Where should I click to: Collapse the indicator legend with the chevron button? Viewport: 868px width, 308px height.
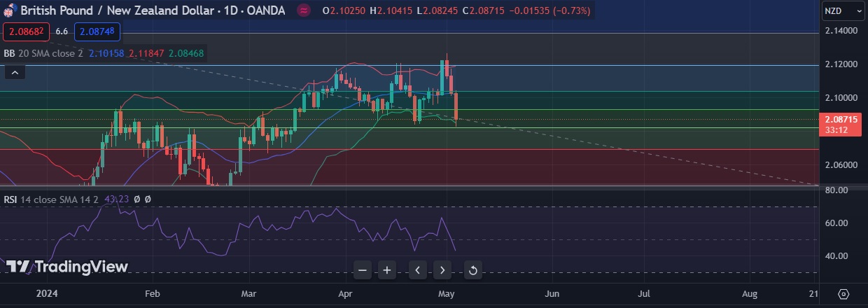click(x=15, y=71)
